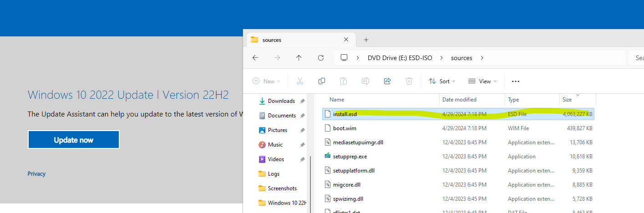644x213 pixels.
Task: Close the sources tab in Explorer
Action: (x=346, y=40)
